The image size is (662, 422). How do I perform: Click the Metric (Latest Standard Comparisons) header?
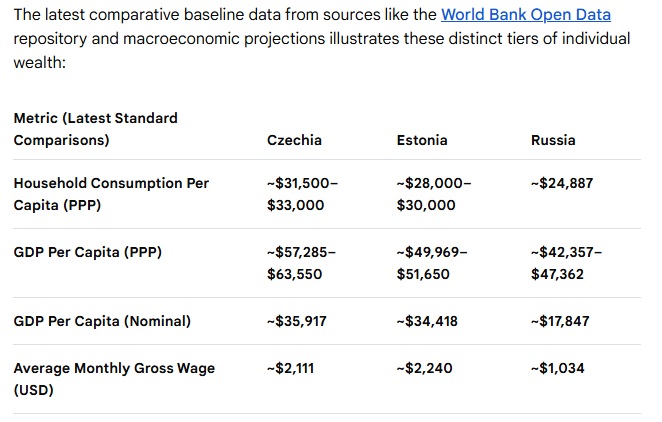(x=95, y=129)
